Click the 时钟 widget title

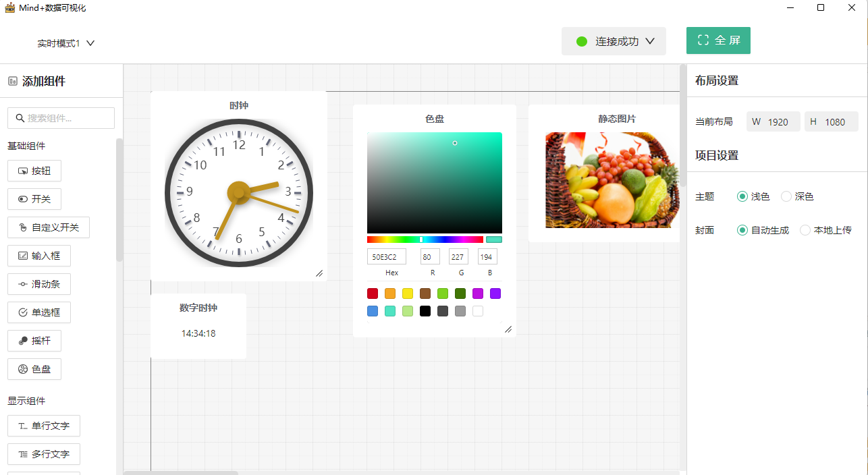(239, 105)
